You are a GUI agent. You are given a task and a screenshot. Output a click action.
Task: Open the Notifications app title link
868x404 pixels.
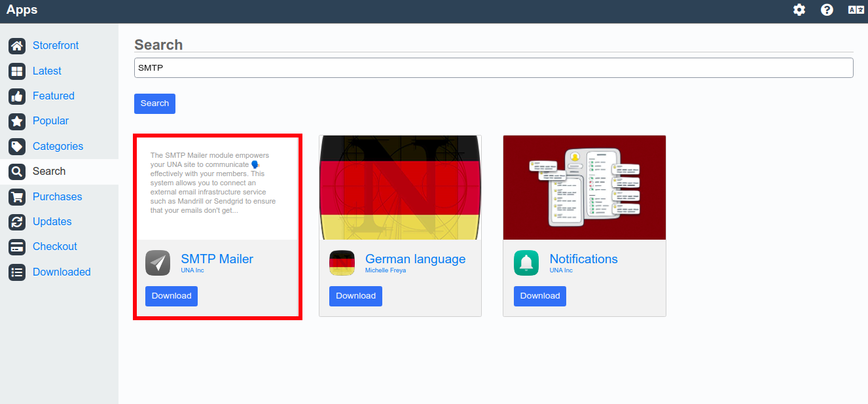click(583, 259)
